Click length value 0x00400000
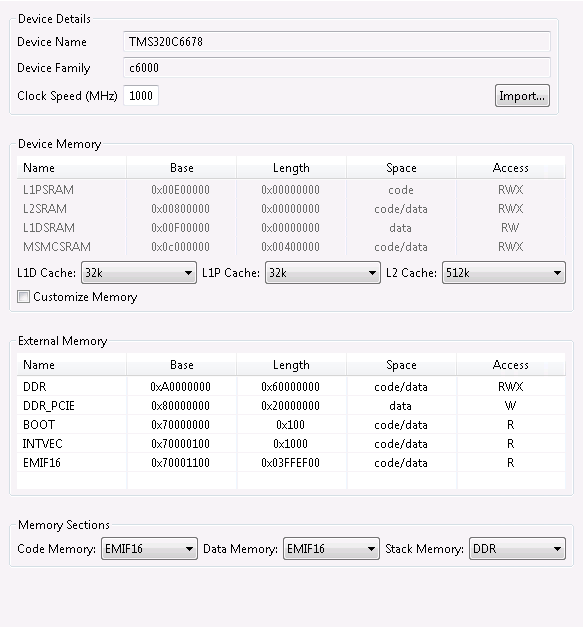583x627 pixels. (290, 247)
